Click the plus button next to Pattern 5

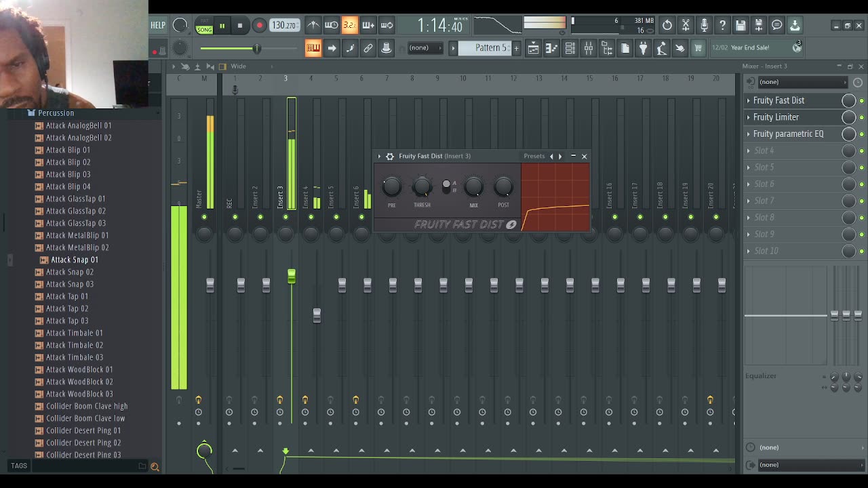pyautogui.click(x=516, y=48)
